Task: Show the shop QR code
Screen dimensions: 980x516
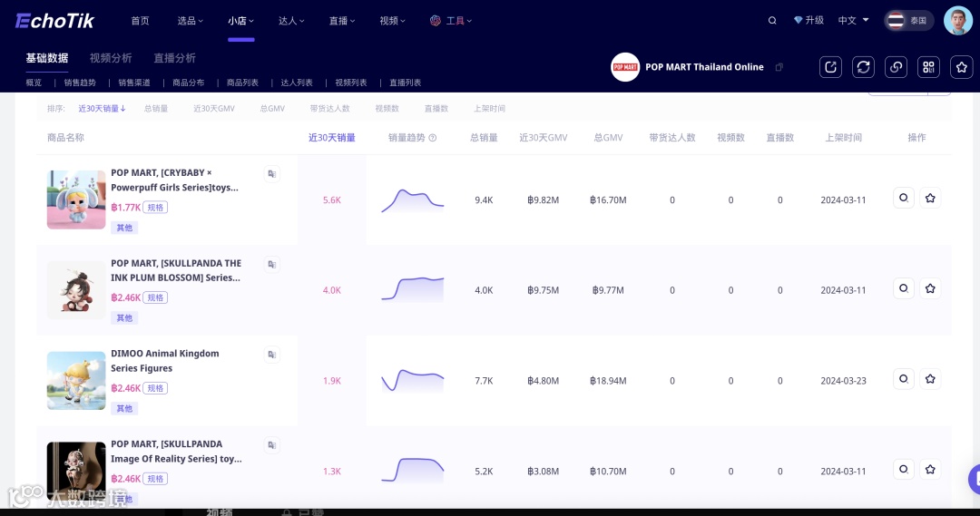Action: point(929,67)
